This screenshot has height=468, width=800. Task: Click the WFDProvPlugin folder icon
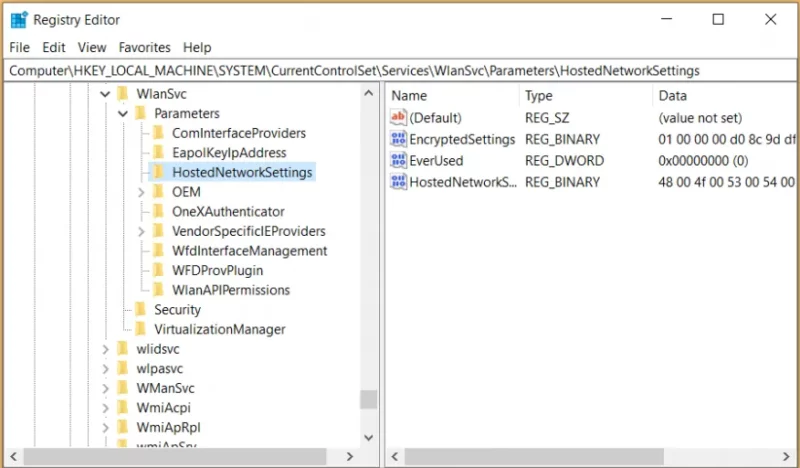point(158,270)
